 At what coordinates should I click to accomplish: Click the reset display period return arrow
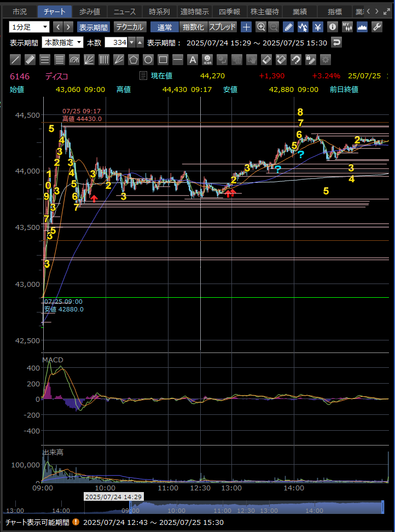click(x=336, y=43)
